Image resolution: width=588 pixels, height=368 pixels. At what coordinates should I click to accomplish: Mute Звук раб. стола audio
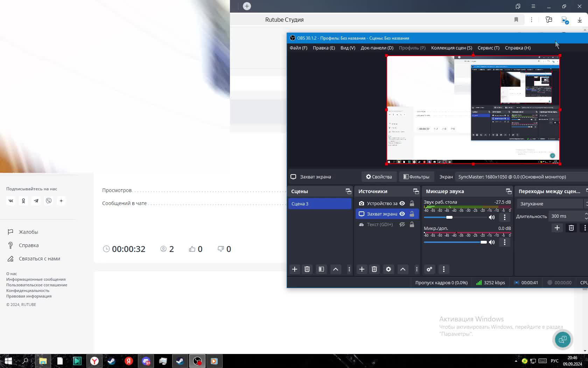tap(492, 217)
